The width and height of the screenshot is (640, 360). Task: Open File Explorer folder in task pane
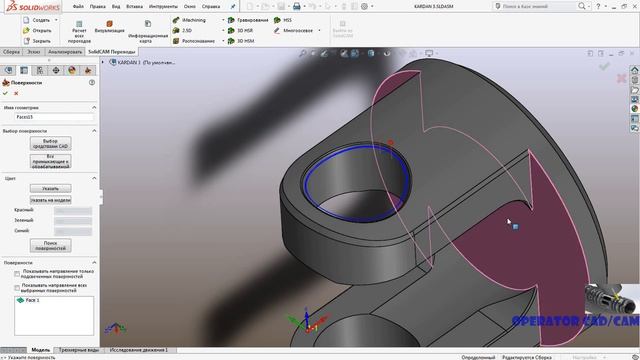tap(634, 90)
